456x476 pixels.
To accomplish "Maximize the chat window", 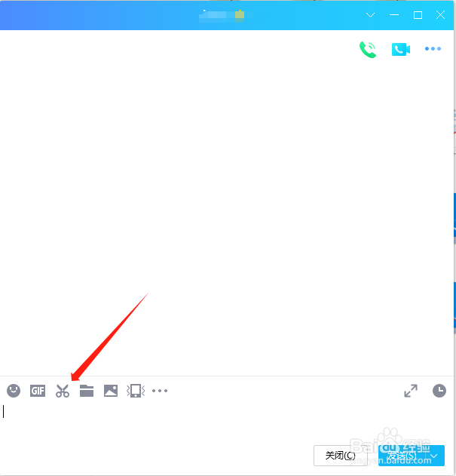I will pos(418,15).
